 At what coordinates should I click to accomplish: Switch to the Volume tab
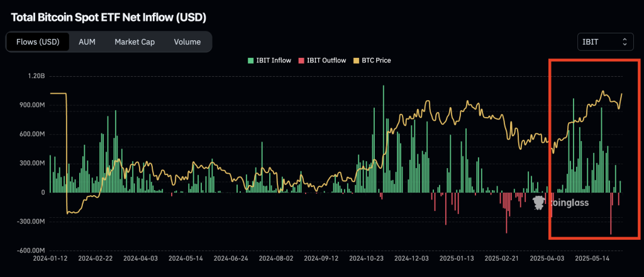coord(187,42)
